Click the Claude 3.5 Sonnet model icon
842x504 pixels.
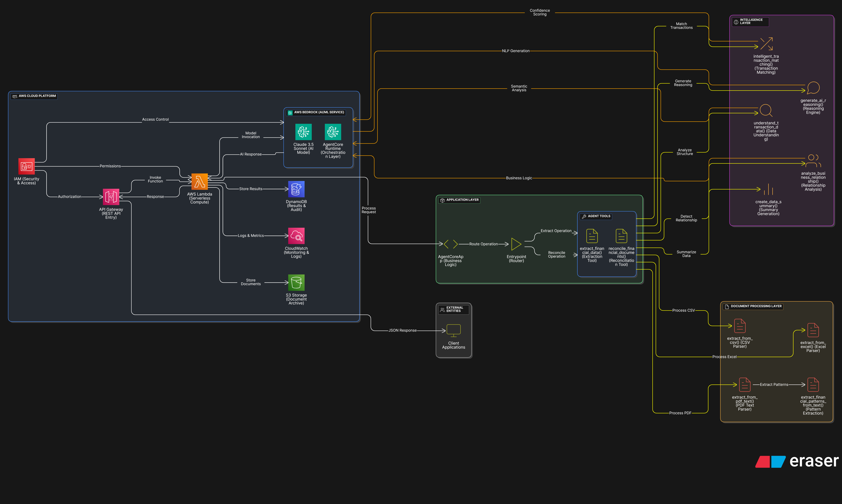pyautogui.click(x=303, y=132)
